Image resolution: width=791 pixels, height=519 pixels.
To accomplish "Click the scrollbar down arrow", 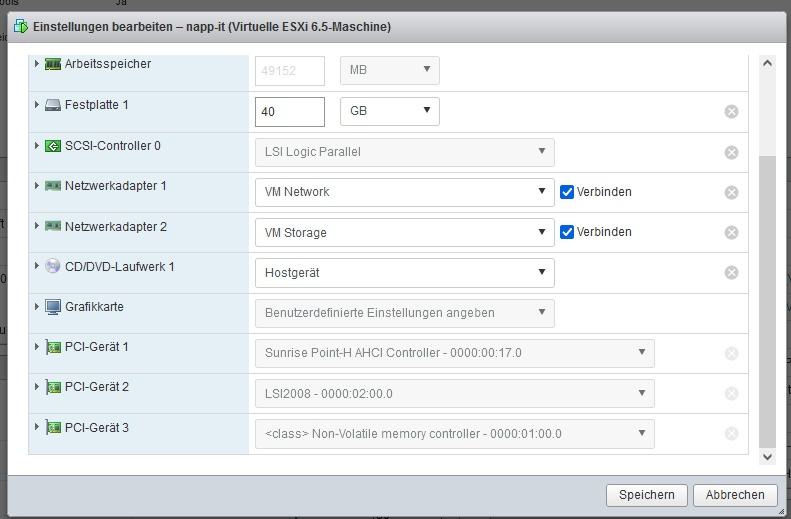I will click(x=768, y=457).
